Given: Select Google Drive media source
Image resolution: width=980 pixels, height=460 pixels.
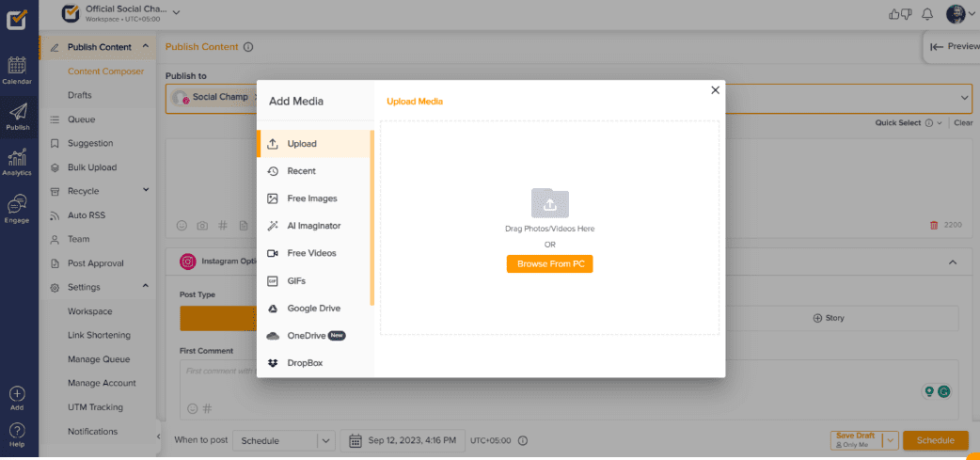Looking at the screenshot, I should pyautogui.click(x=313, y=308).
